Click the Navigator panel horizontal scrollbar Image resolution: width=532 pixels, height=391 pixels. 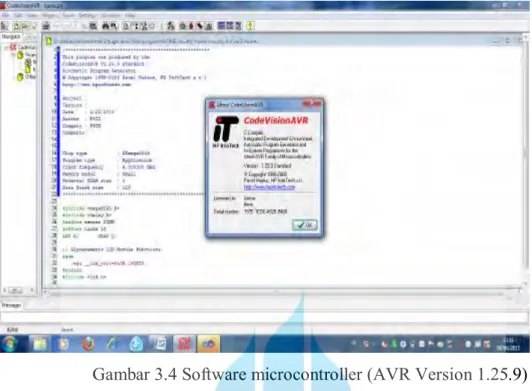(18, 291)
